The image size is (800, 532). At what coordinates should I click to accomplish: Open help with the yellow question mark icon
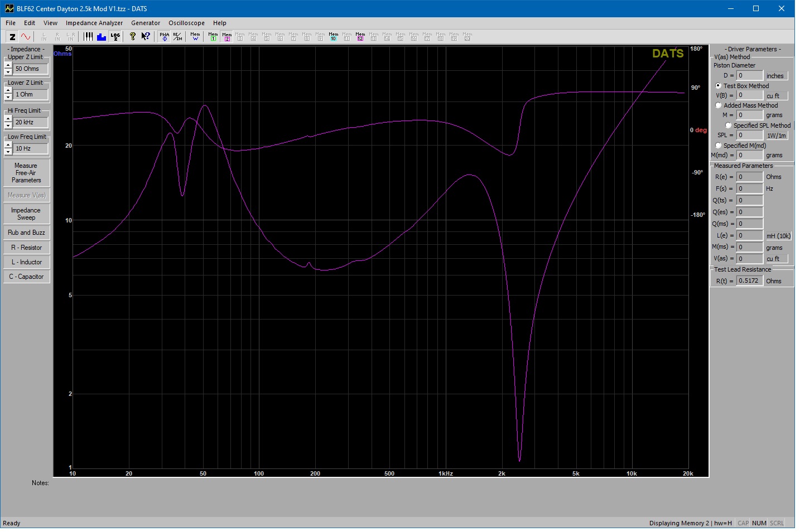132,37
